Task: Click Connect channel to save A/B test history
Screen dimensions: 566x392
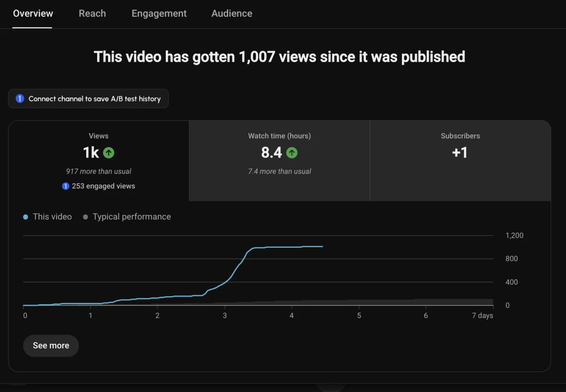Action: tap(88, 99)
